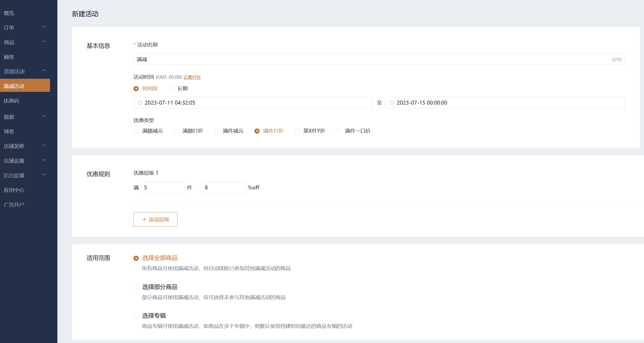Viewport: 644px width, 343px height.
Task: Choose 满件一口价 discount type
Action: coord(339,131)
